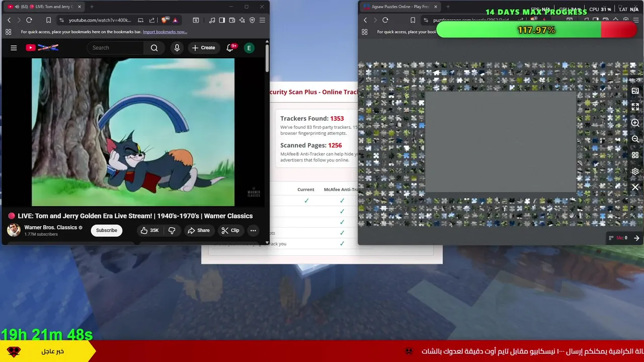The width and height of the screenshot is (644, 362).
Task: Open Brave Shields lion icon in YouTube window
Action: click(x=165, y=20)
